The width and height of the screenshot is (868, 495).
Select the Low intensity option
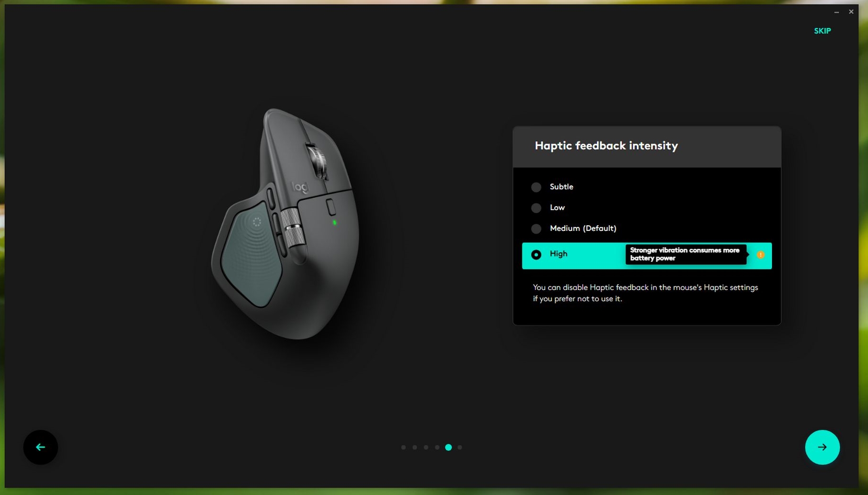tap(536, 208)
